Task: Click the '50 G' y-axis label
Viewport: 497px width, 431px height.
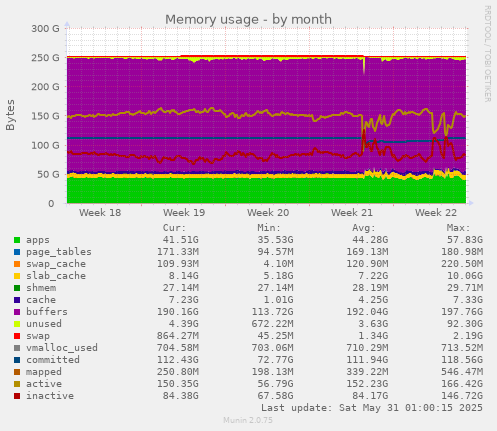Action: point(48,175)
